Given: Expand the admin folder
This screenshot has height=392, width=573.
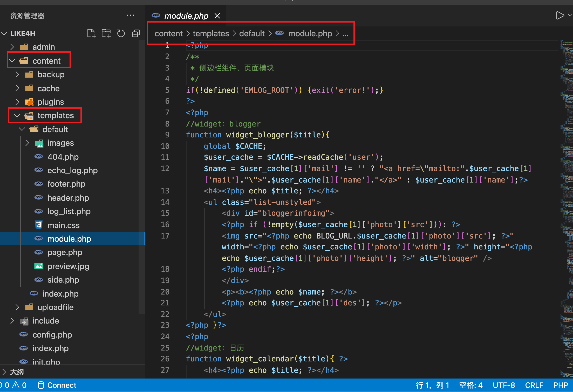Looking at the screenshot, I should 44,47.
